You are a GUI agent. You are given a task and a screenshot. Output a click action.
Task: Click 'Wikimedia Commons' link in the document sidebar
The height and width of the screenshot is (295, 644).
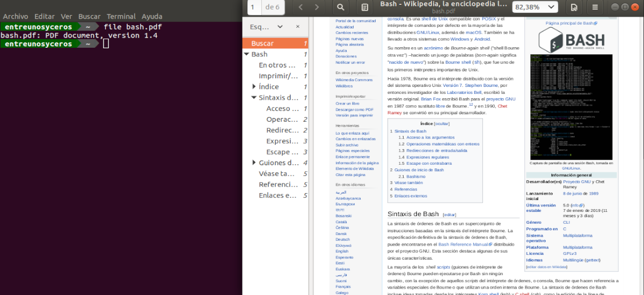point(353,80)
